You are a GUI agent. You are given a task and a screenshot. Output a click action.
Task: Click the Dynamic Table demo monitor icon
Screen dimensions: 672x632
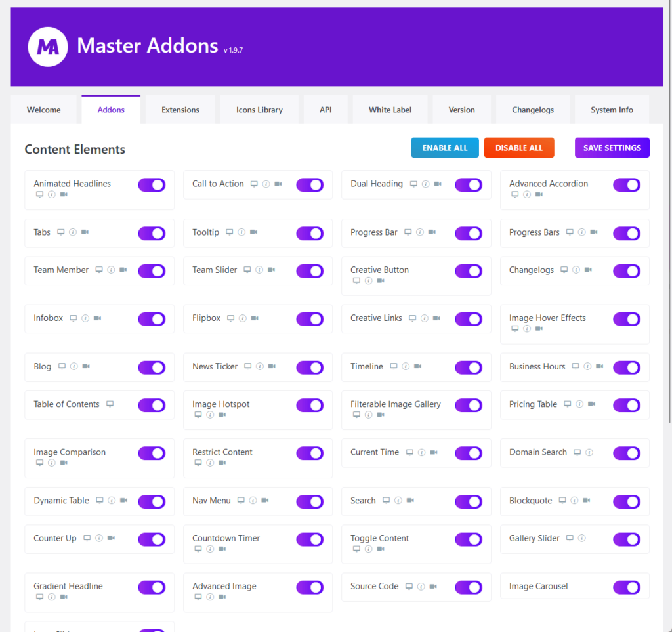(100, 501)
